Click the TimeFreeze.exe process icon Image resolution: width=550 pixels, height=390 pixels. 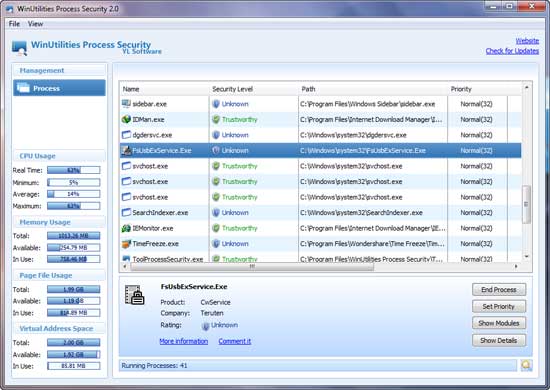tap(126, 243)
